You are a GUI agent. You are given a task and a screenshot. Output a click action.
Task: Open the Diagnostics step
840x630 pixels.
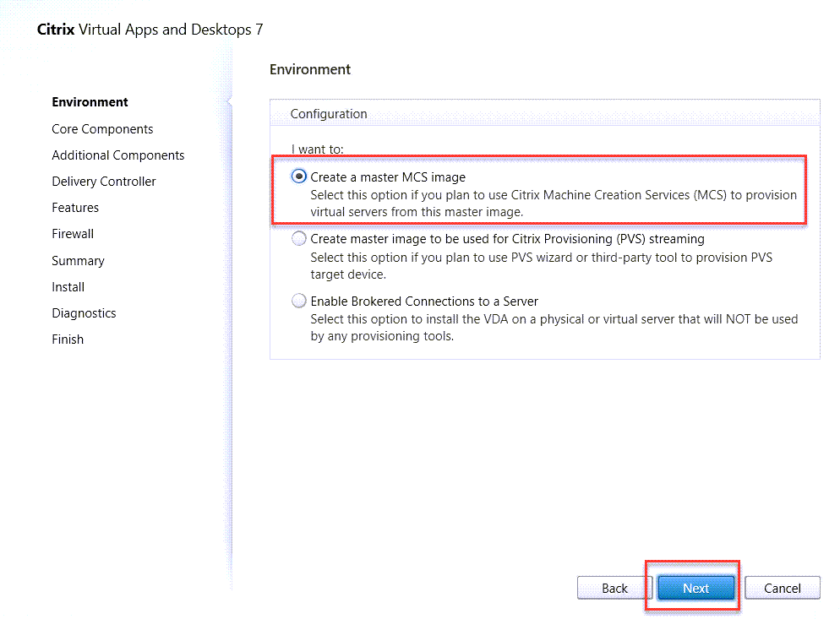tap(84, 313)
